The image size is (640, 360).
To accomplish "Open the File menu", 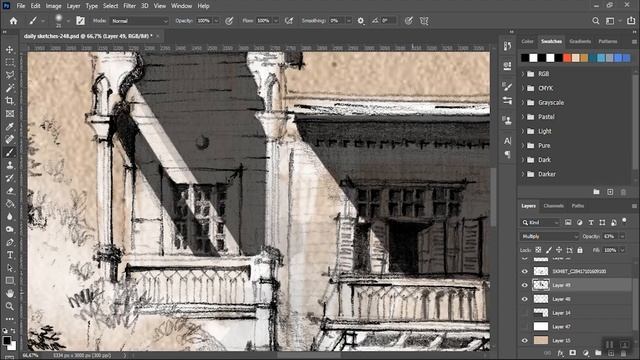I will pyautogui.click(x=20, y=6).
